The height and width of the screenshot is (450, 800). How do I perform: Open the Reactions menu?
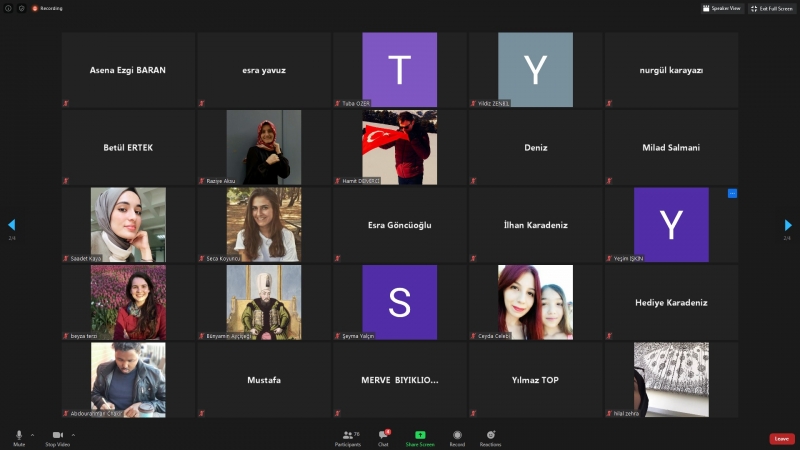click(490, 437)
